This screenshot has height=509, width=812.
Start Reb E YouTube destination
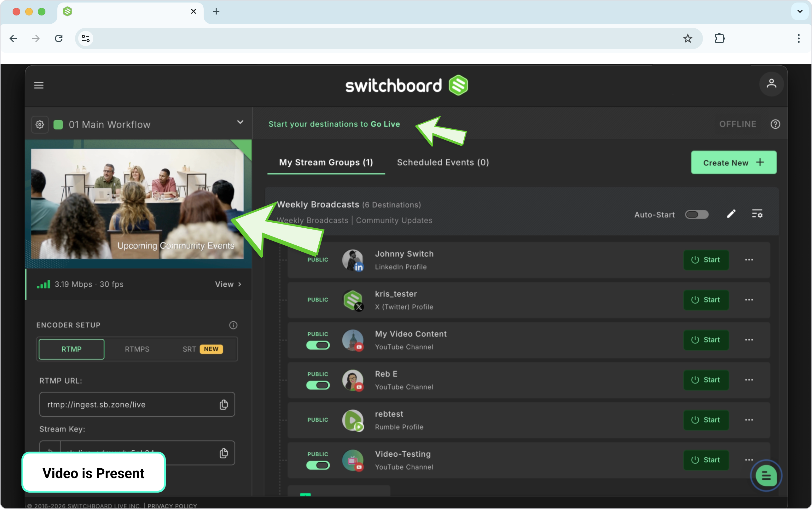tap(706, 380)
